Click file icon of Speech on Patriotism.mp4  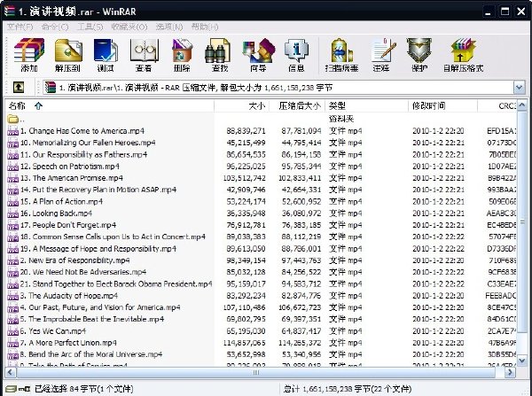(13, 167)
